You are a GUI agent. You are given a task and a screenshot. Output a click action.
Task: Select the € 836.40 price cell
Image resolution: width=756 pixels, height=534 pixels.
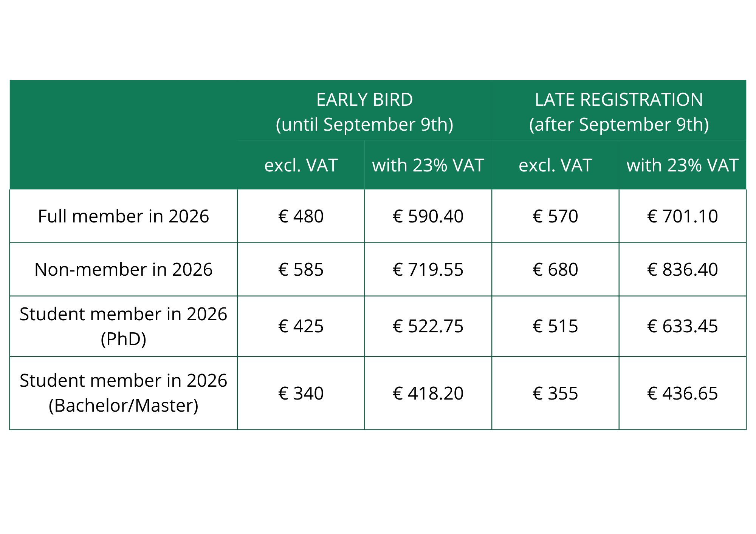[x=682, y=269]
